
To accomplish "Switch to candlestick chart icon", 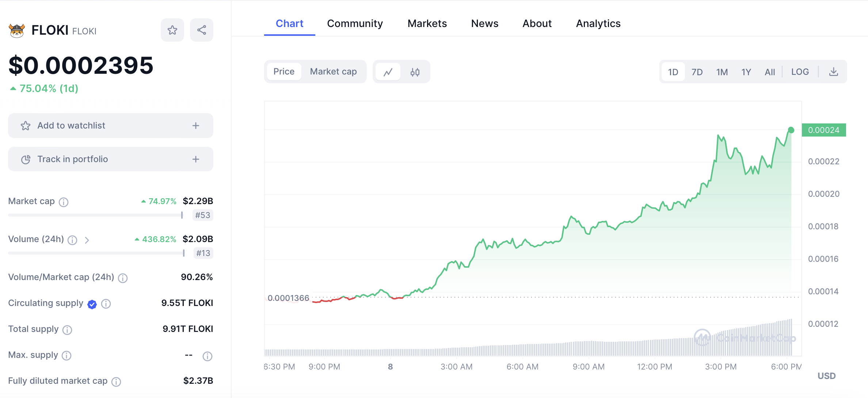I will pos(415,72).
